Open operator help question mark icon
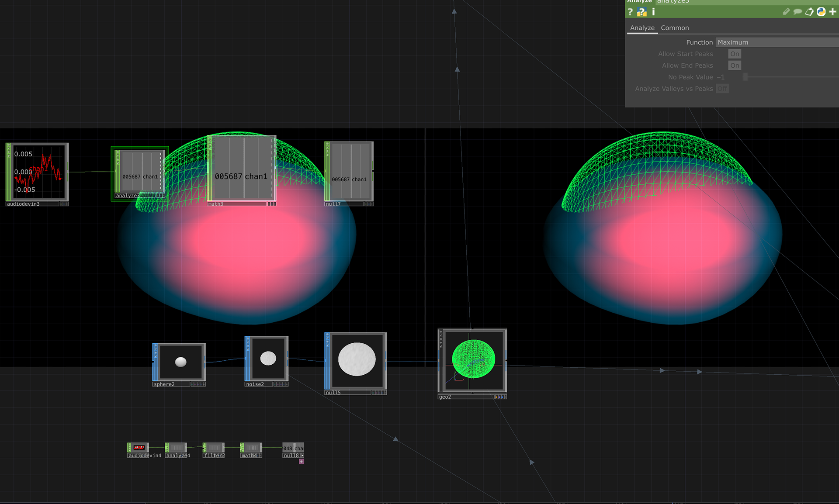The height and width of the screenshot is (504, 839). 630,12
